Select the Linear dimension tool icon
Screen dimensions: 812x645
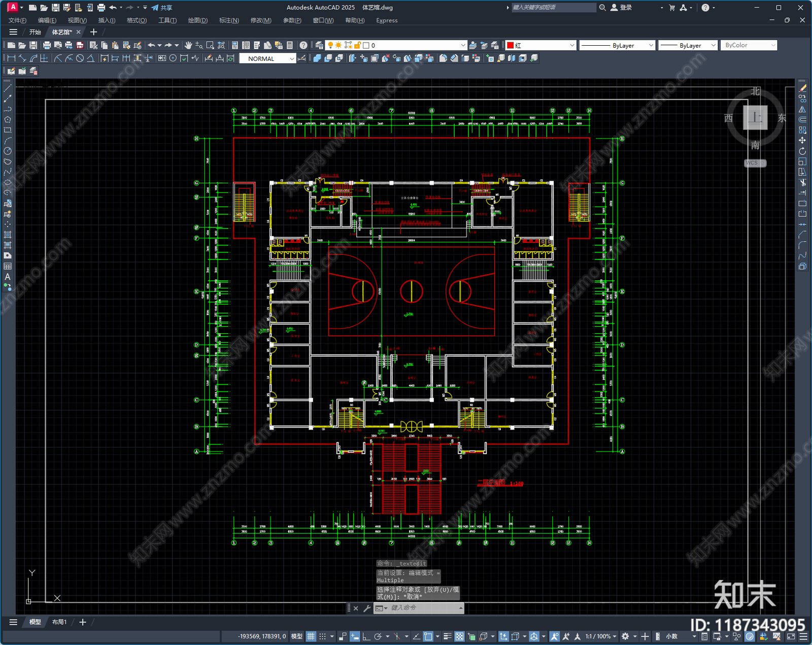(11, 58)
